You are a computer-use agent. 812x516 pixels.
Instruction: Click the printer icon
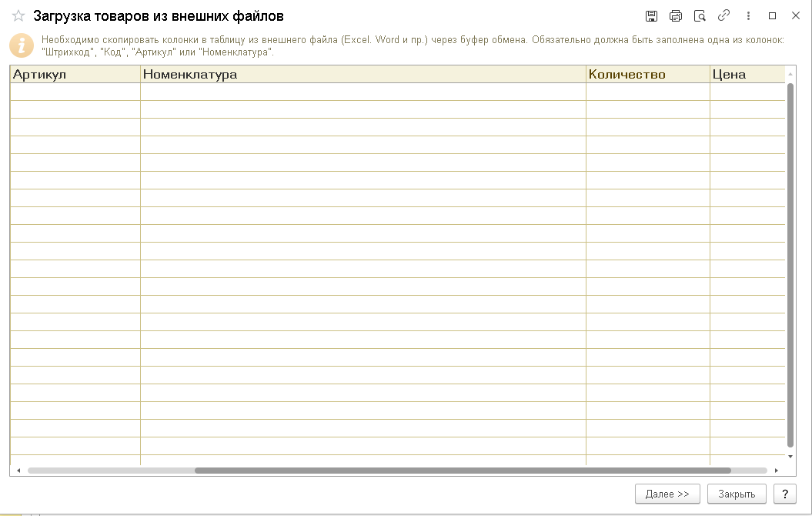[x=675, y=16]
